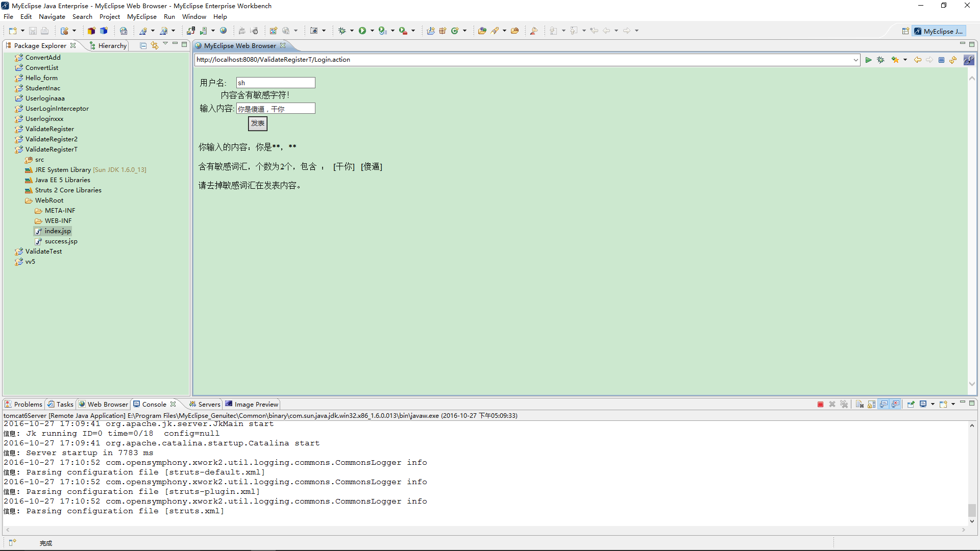Click the New file toolbar icon

click(12, 31)
